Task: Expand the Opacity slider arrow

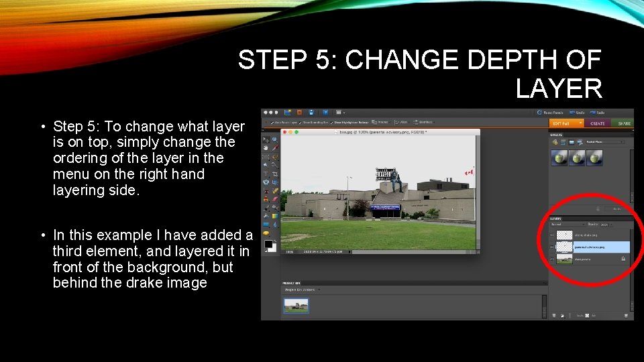Action: 612,225
